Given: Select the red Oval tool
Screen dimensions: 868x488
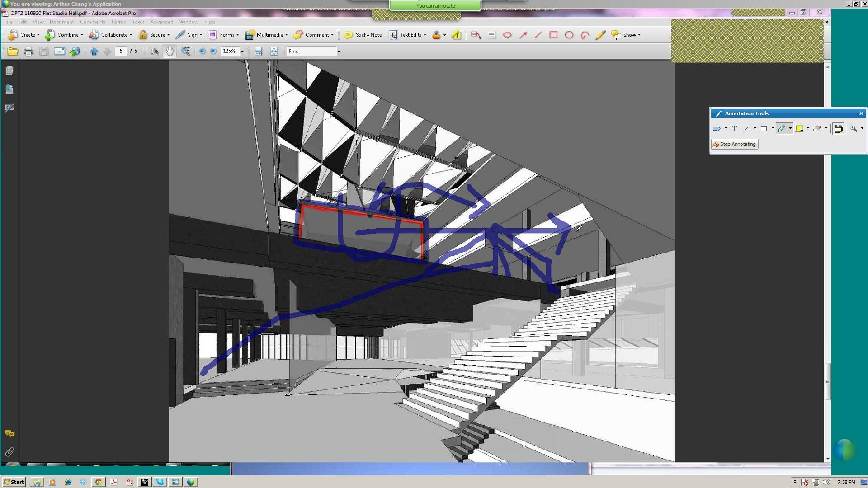Looking at the screenshot, I should [569, 35].
